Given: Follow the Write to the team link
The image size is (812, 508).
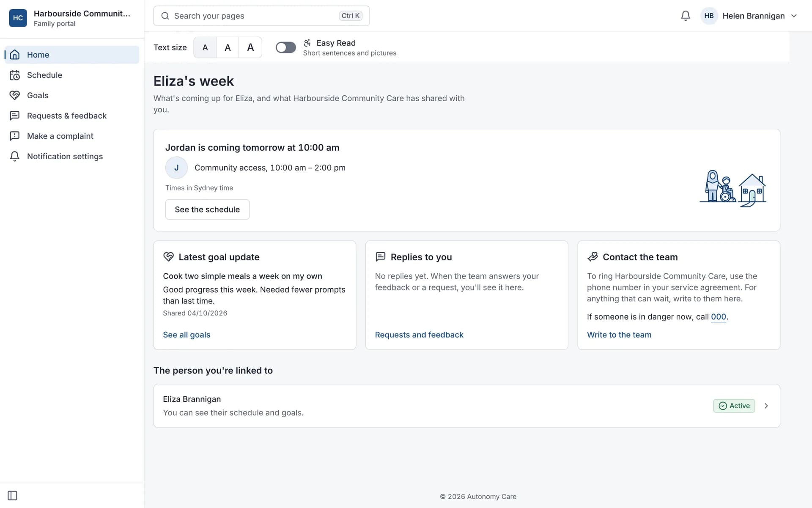Looking at the screenshot, I should click(619, 334).
